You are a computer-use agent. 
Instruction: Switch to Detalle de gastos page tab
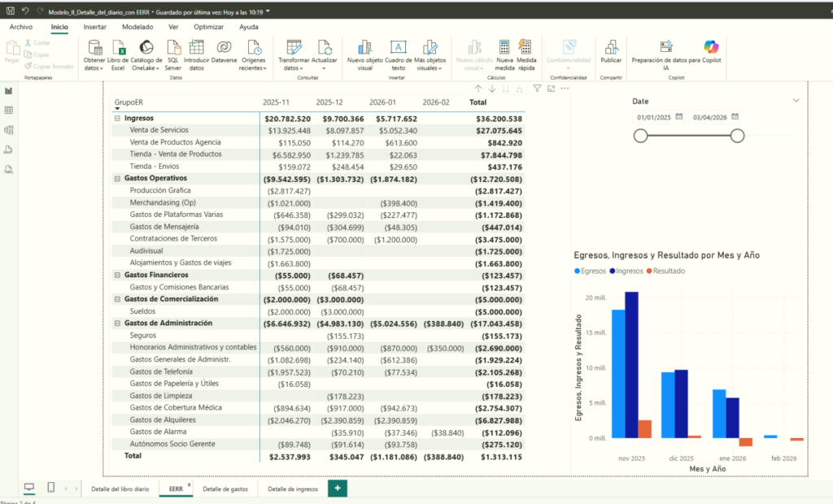pyautogui.click(x=225, y=489)
